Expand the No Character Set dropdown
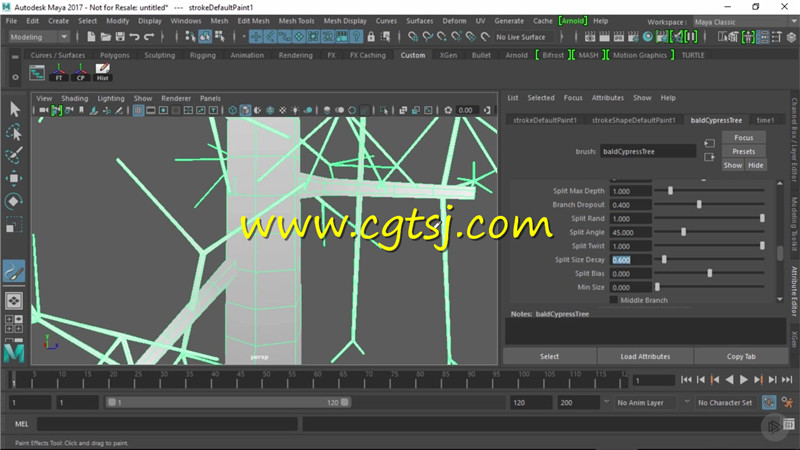This screenshot has height=450, width=800. [687, 403]
